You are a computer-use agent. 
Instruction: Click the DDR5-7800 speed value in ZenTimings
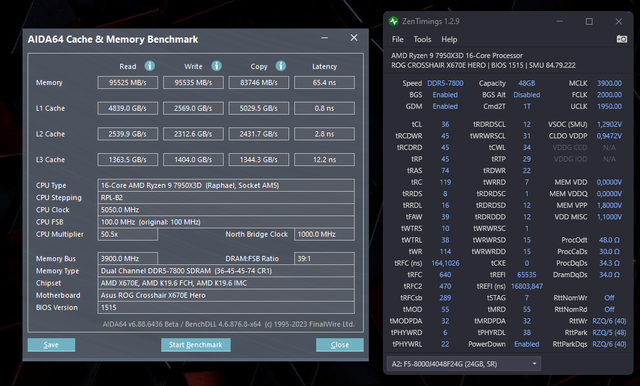click(445, 83)
